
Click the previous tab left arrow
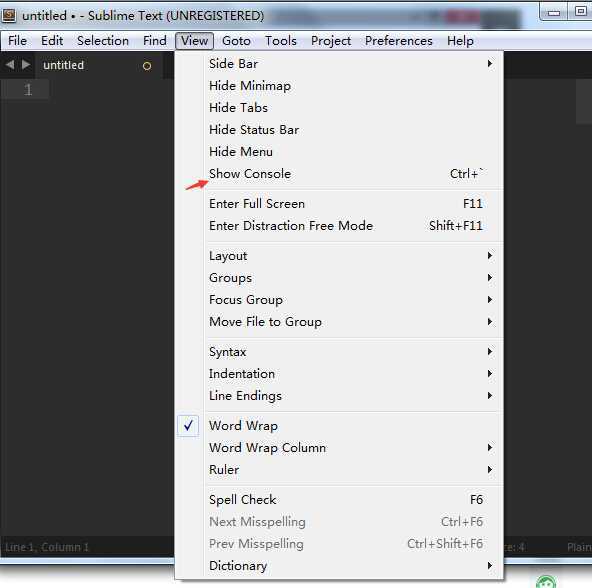(10, 65)
